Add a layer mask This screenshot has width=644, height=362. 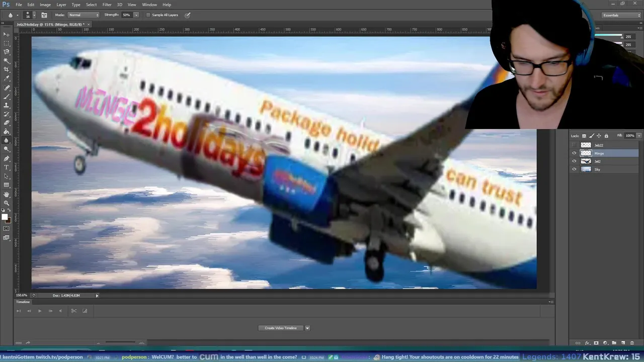point(596,343)
